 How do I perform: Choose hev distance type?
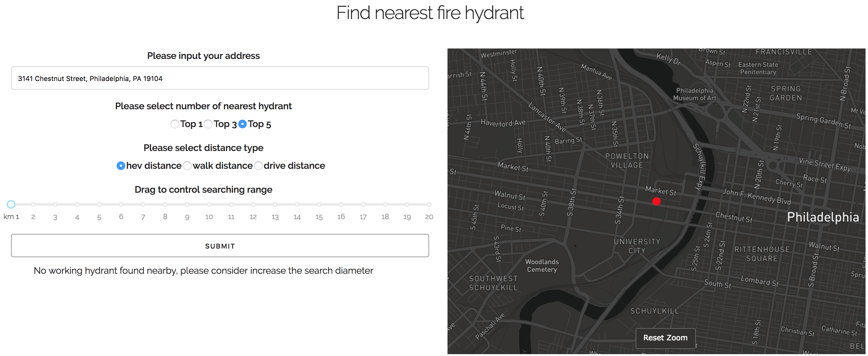pos(121,166)
